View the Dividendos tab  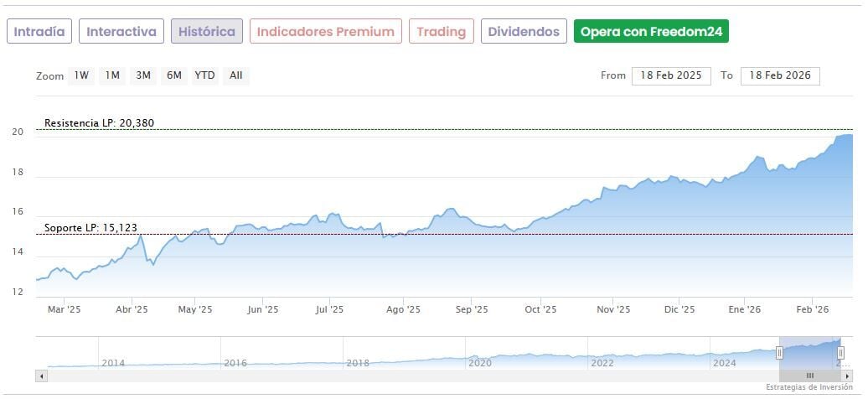coord(524,32)
